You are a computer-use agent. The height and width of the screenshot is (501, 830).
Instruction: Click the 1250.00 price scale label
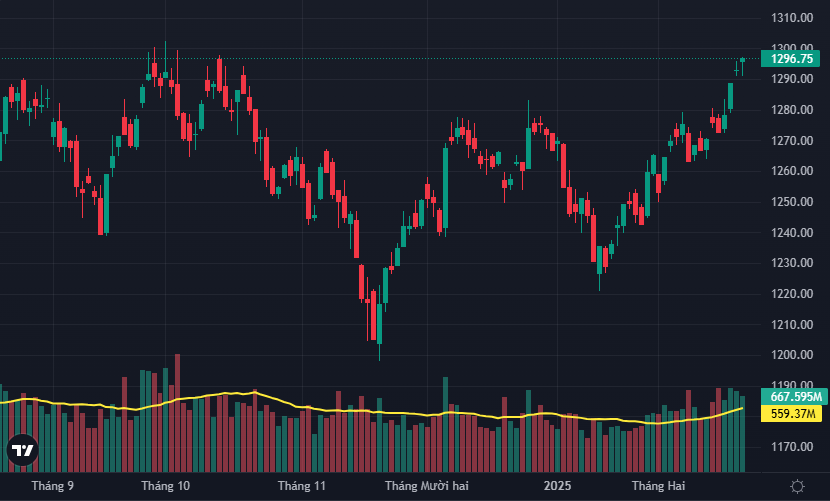(792, 202)
